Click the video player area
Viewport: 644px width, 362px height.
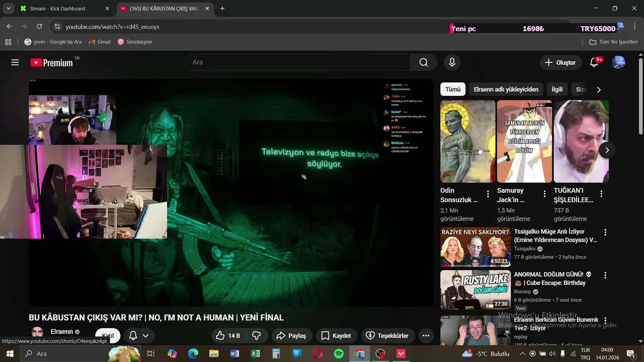pyautogui.click(x=231, y=193)
